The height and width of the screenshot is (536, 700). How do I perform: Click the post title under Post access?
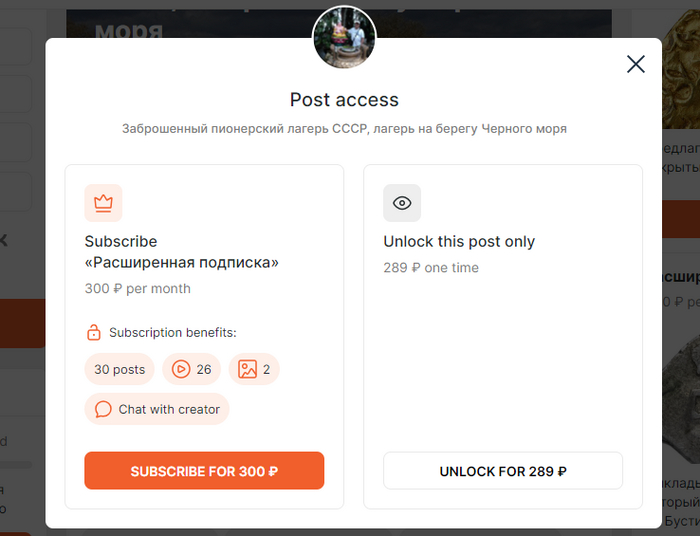pyautogui.click(x=344, y=129)
